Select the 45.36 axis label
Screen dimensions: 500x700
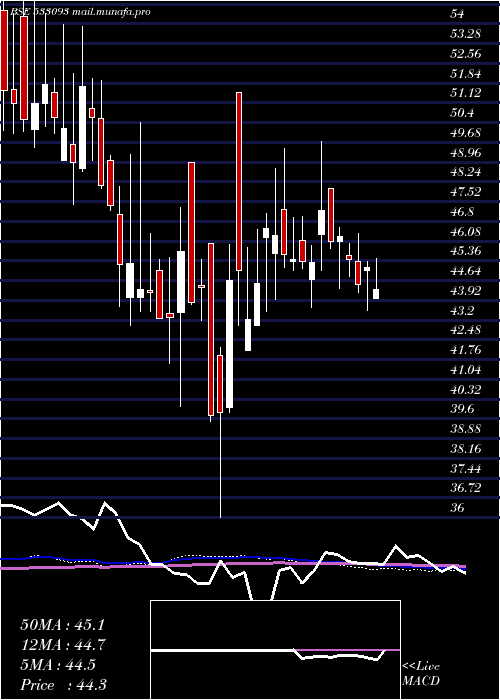(x=465, y=251)
